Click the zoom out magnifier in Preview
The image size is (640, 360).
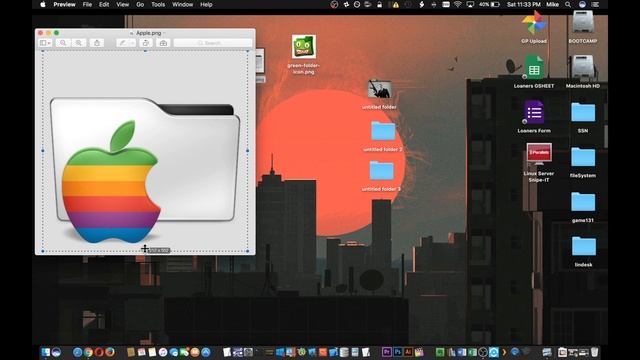63,43
